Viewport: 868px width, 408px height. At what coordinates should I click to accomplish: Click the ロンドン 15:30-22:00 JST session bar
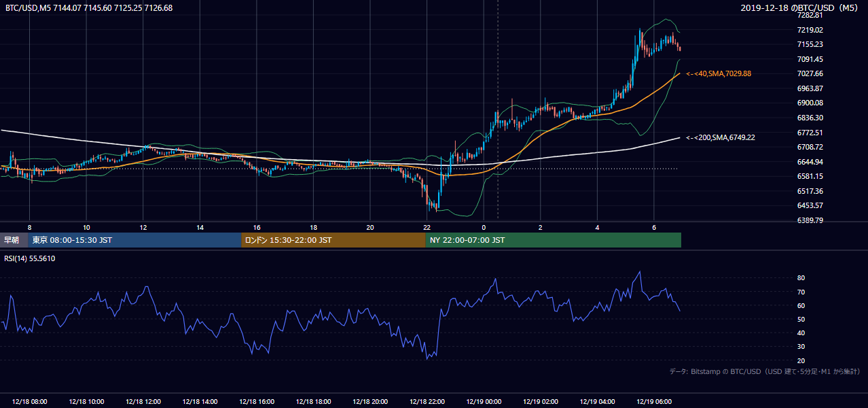pos(333,240)
